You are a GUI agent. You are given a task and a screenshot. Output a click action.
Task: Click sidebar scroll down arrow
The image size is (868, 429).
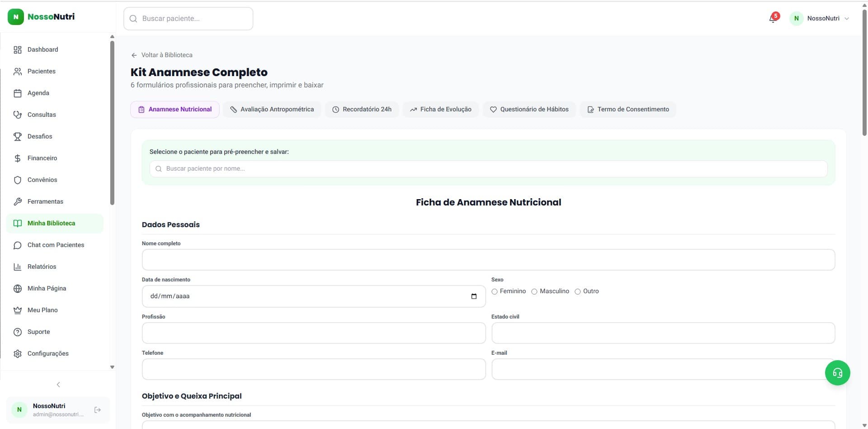point(112,367)
